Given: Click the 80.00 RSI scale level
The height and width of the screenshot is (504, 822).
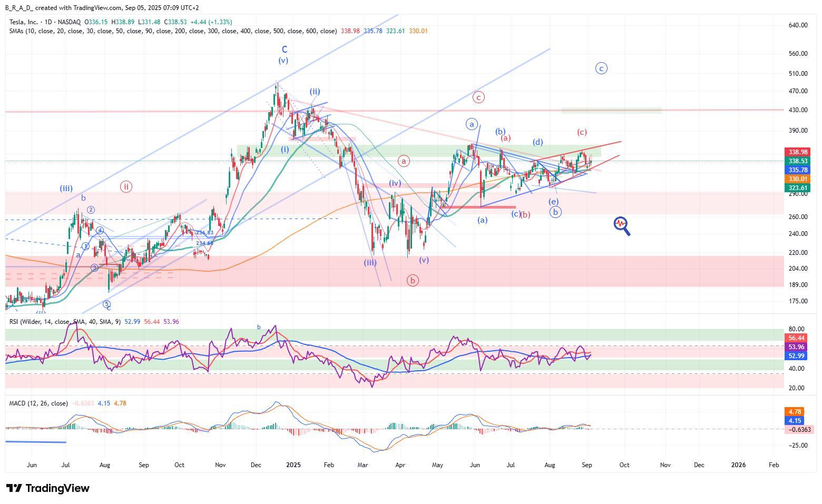Looking at the screenshot, I should coord(796,330).
